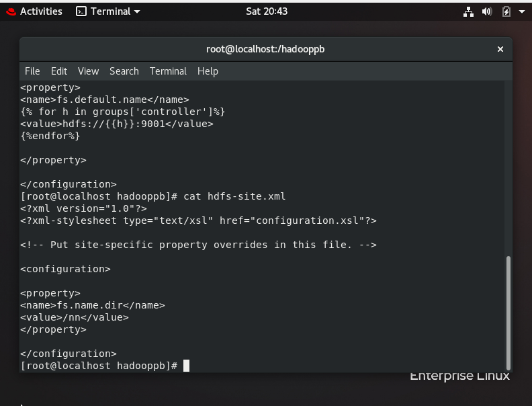
Task: Click the <value>/nn</value> line
Action: click(75, 318)
